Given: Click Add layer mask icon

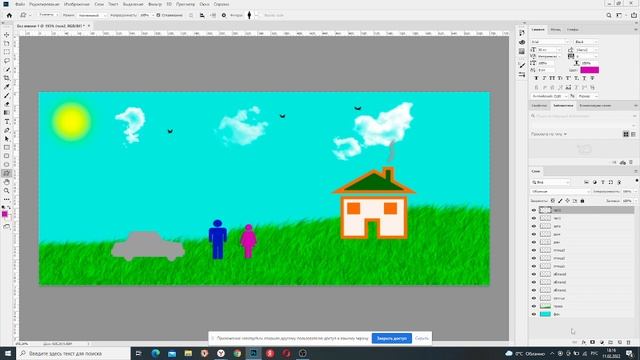Looking at the screenshot, I should coord(593,342).
